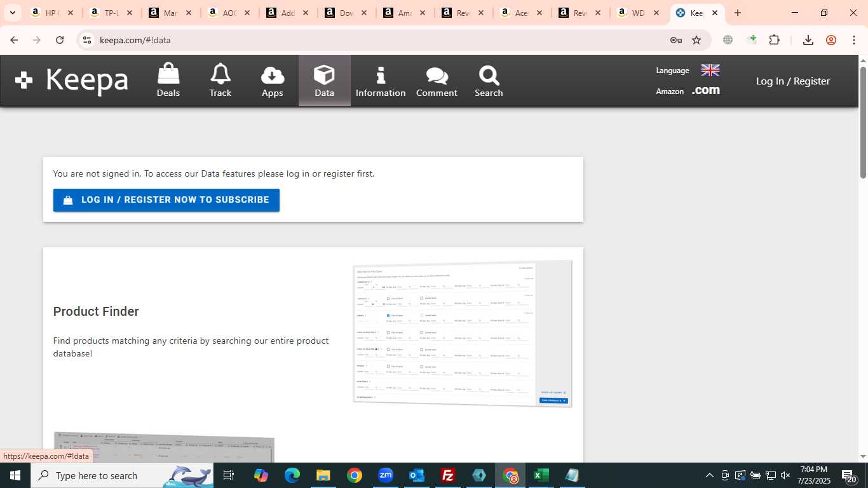This screenshot has width=868, height=488.
Task: Open the Information section
Action: coord(381,81)
